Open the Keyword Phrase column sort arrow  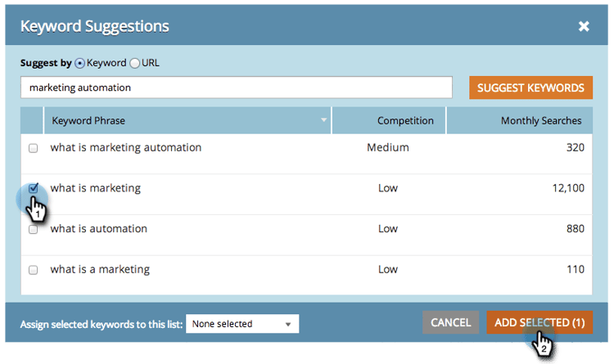pyautogui.click(x=324, y=121)
